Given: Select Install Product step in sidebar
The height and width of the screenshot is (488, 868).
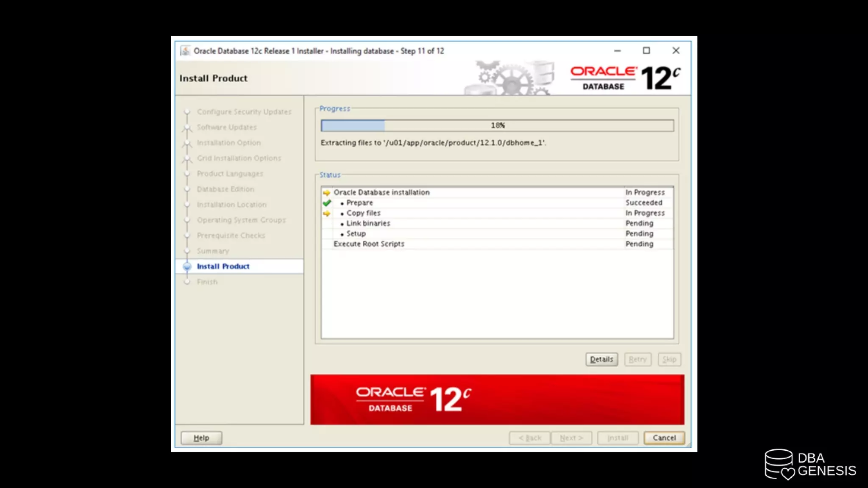Looking at the screenshot, I should tap(223, 266).
